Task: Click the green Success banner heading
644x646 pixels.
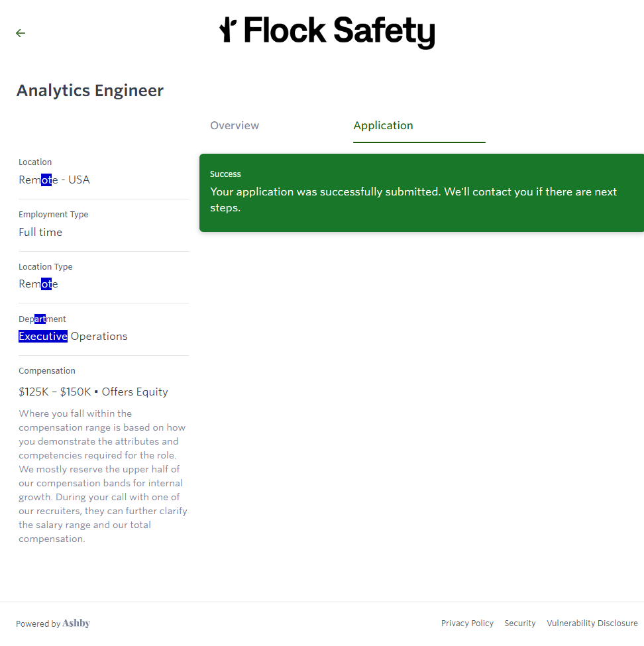Action: [x=225, y=174]
